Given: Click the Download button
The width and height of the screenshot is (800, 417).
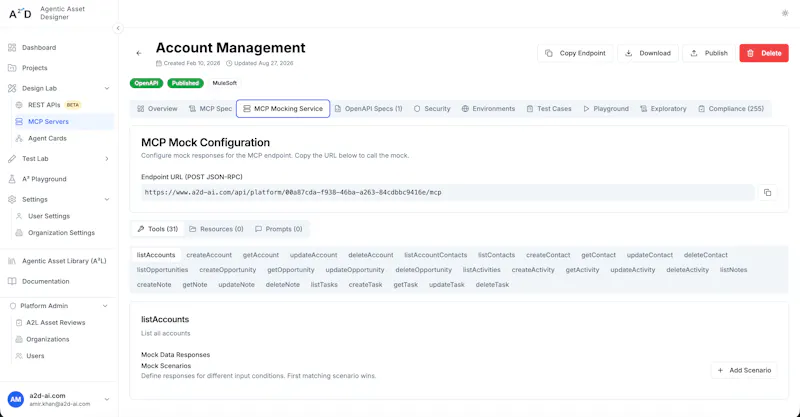Looking at the screenshot, I should coord(648,53).
